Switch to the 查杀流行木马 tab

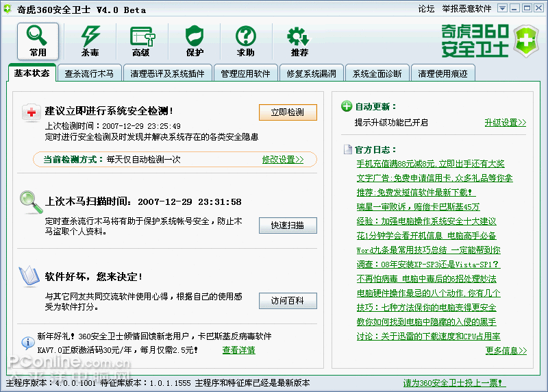coord(90,73)
